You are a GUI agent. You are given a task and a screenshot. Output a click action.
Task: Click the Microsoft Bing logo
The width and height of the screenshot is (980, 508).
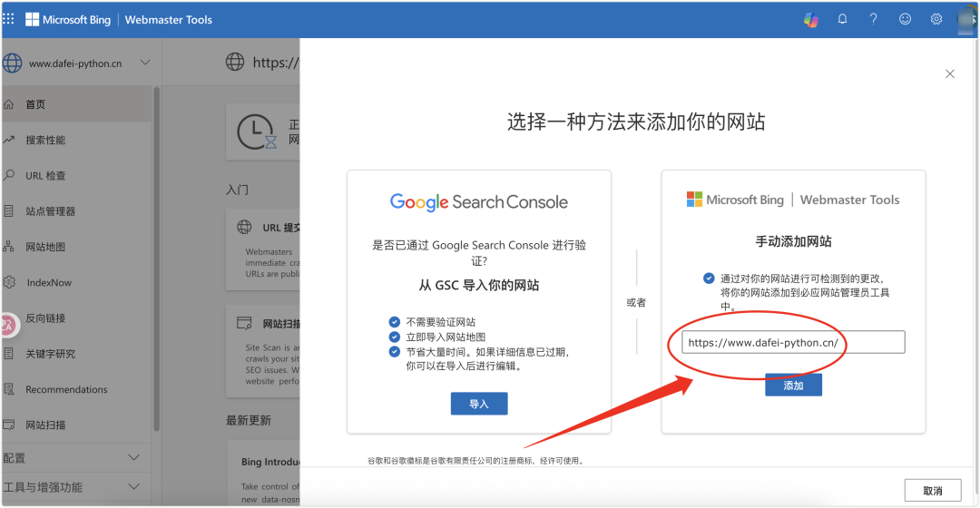tap(67, 19)
